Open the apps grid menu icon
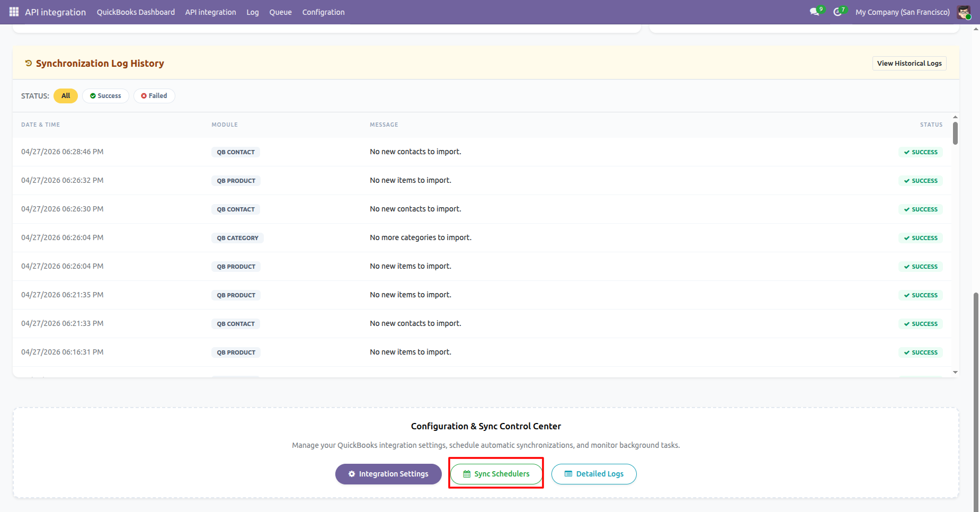980x512 pixels. (14, 12)
